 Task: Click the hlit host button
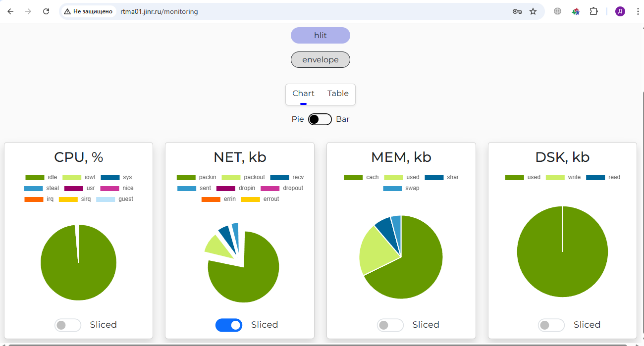click(x=321, y=36)
